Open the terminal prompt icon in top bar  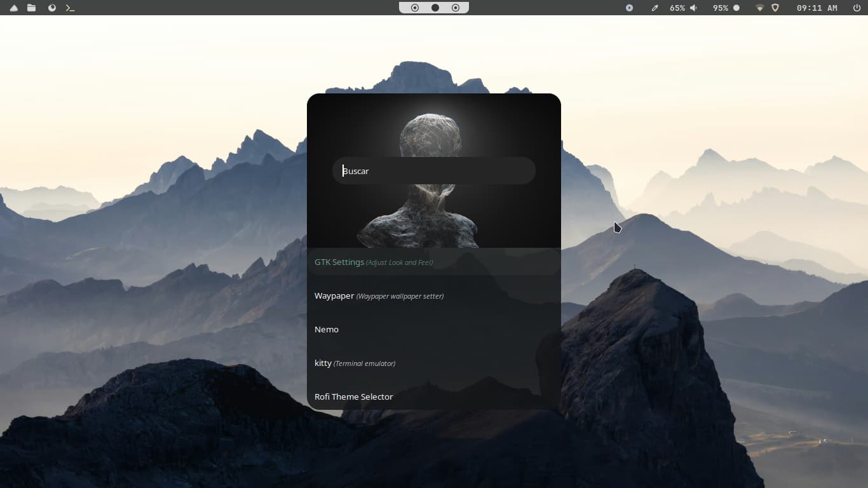tap(71, 8)
